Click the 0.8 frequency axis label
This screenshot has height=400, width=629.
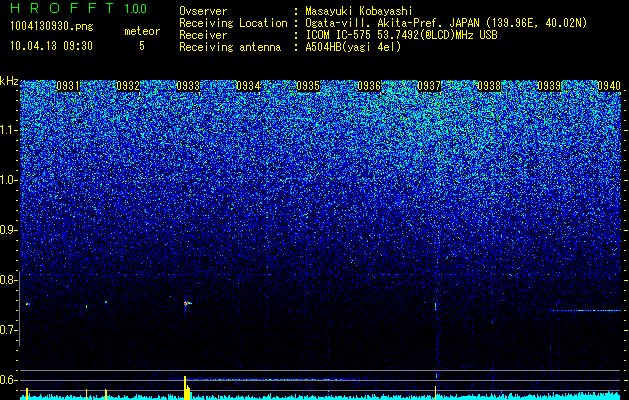point(8,280)
